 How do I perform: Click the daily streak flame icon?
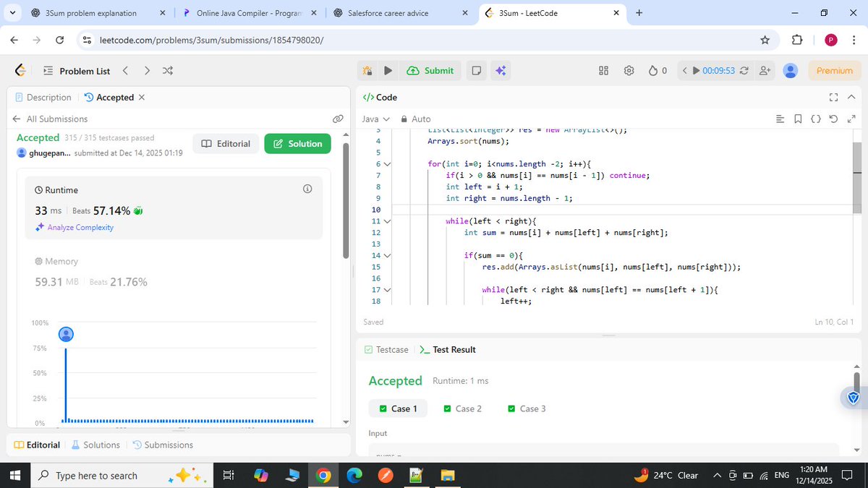653,70
